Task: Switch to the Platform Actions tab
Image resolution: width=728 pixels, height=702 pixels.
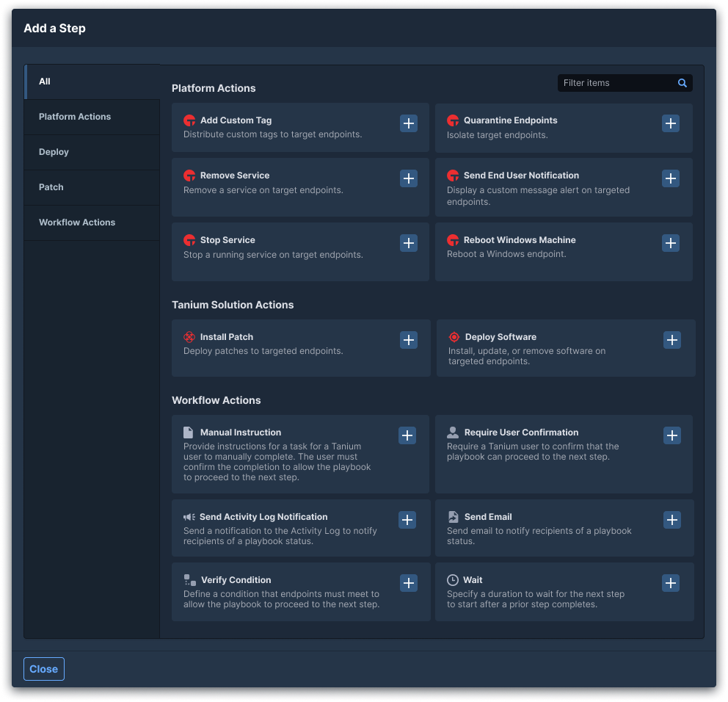Action: pyautogui.click(x=75, y=117)
